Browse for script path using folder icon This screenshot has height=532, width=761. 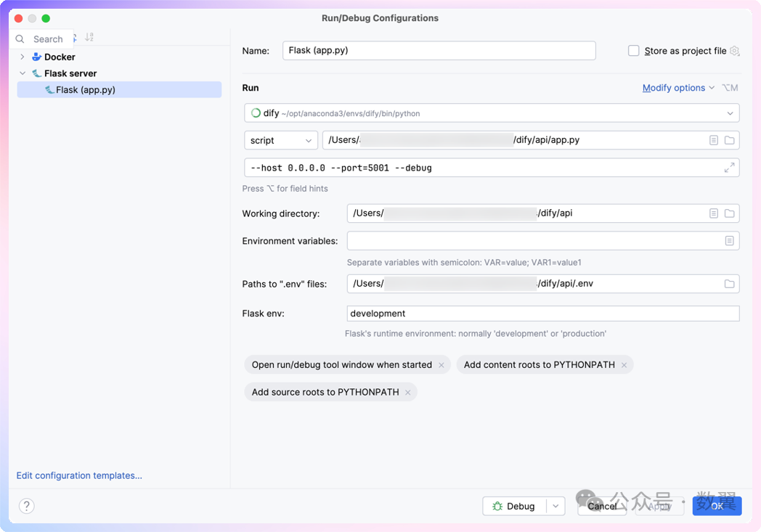(730, 140)
